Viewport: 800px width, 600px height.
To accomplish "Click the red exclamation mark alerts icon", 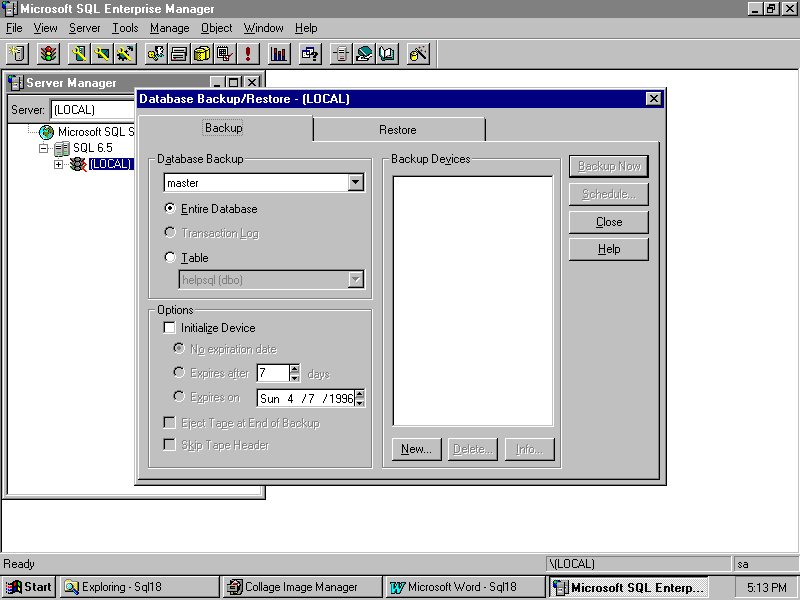I will (x=247, y=54).
